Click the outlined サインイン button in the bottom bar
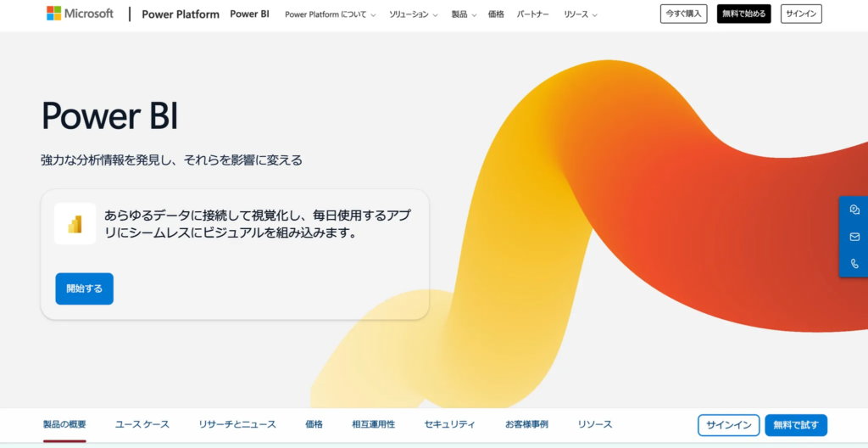 [728, 425]
